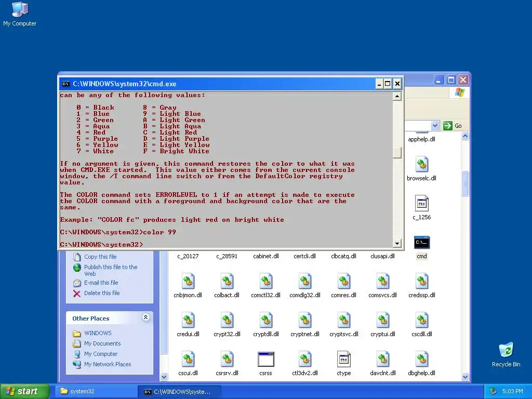Open the Start menu
The height and width of the screenshot is (399, 532).
(24, 391)
